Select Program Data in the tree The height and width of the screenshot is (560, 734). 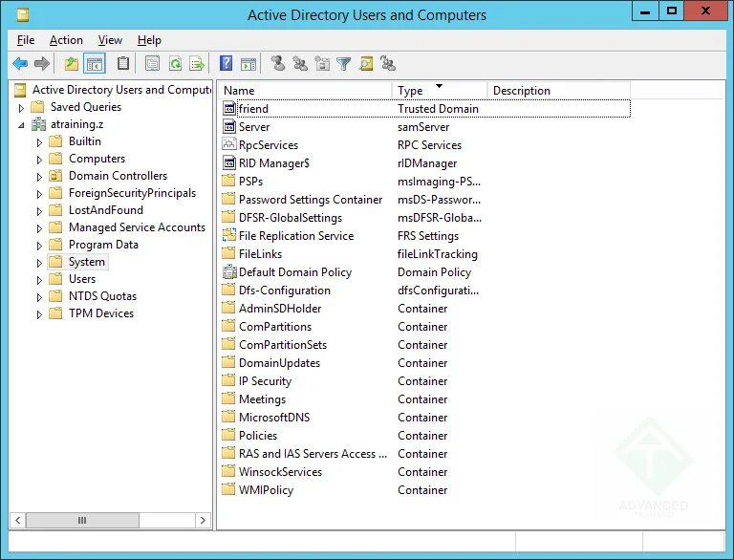pyautogui.click(x=103, y=245)
